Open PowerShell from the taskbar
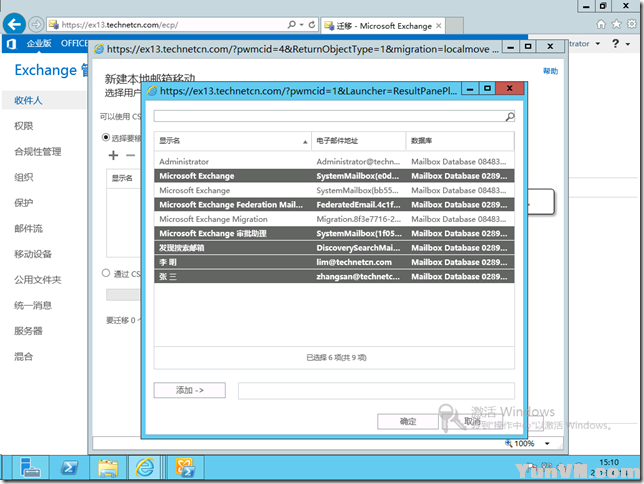644x484 pixels. [x=69, y=468]
